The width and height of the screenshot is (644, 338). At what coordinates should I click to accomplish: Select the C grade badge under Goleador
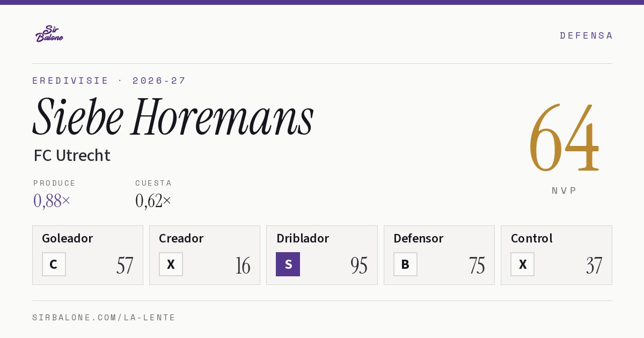click(54, 264)
